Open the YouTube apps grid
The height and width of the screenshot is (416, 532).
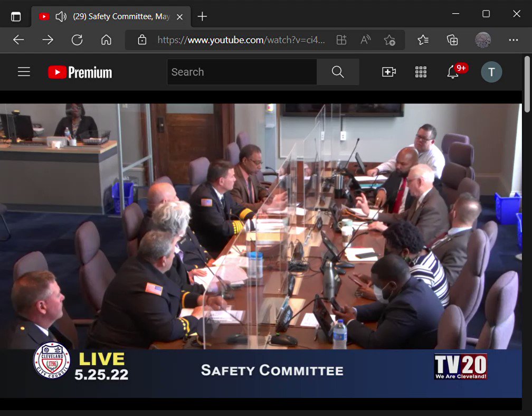click(x=421, y=72)
